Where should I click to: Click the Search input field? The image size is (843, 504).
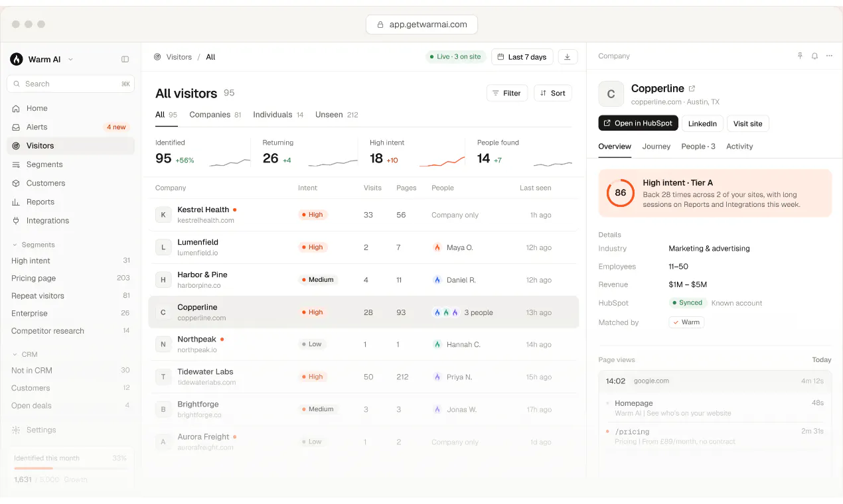70,84
